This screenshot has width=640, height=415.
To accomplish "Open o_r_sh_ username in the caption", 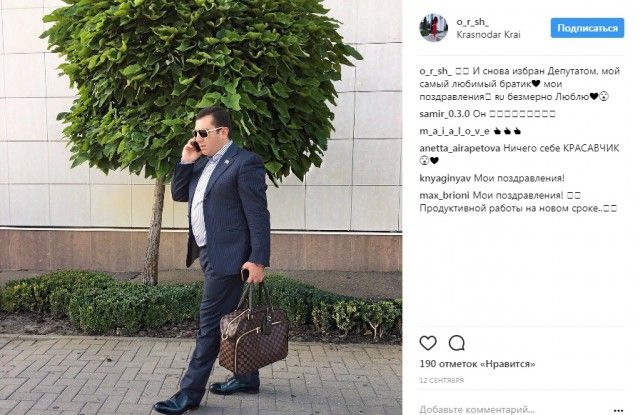I will point(436,71).
